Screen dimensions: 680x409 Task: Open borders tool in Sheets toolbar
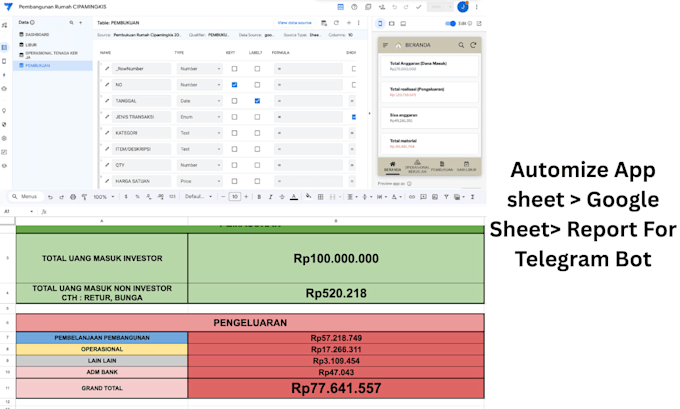320,197
